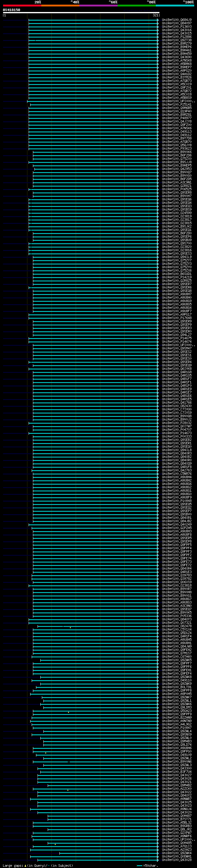
Task: Select the UniRef100_A5BMK8 label
Action: click(x=177, y=64)
